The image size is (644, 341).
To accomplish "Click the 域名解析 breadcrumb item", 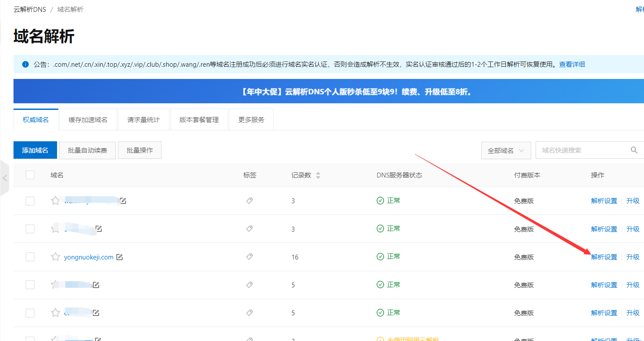I will click(x=70, y=9).
